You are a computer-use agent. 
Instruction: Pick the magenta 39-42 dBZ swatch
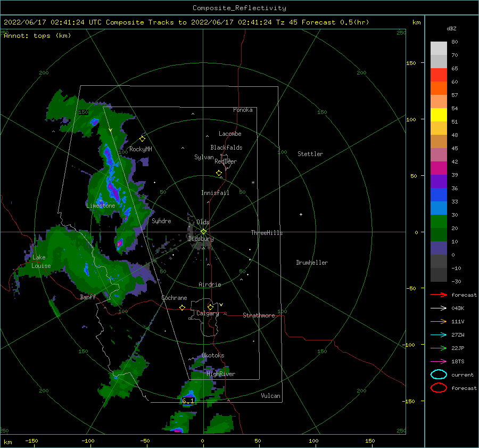coord(439,168)
